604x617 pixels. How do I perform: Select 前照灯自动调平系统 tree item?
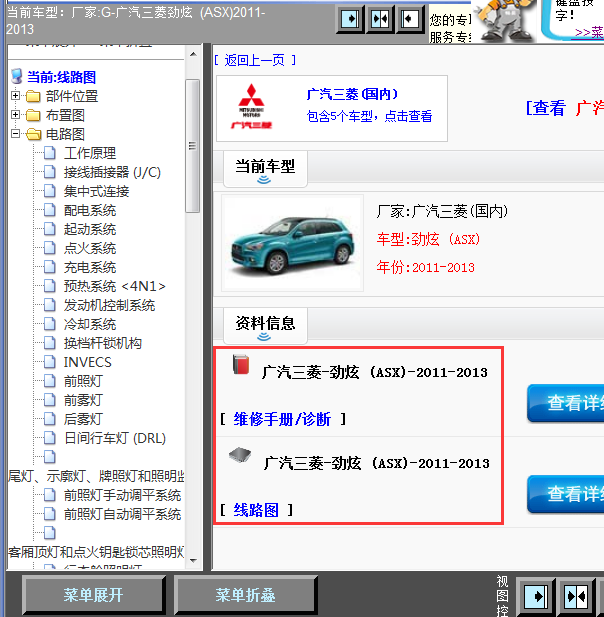click(x=122, y=514)
